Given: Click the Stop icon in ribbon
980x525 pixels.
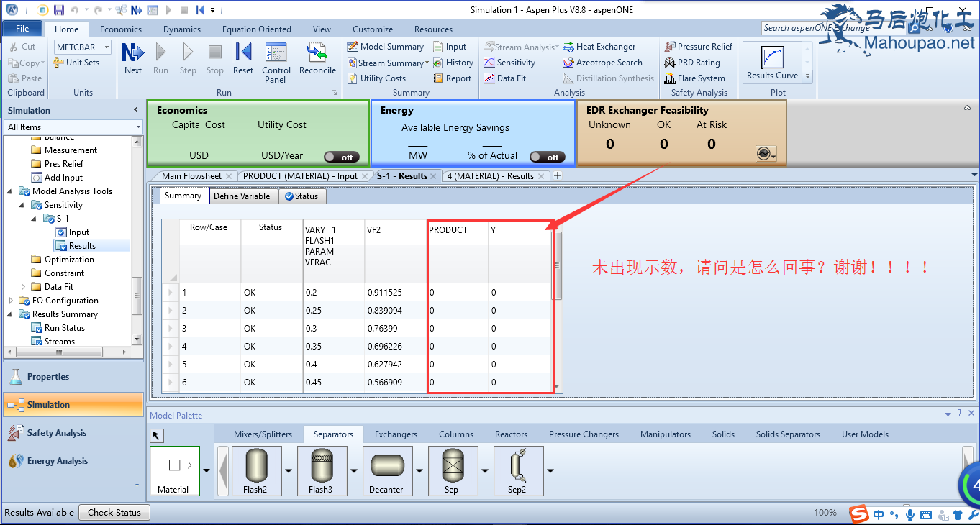Looking at the screenshot, I should click(x=215, y=58).
